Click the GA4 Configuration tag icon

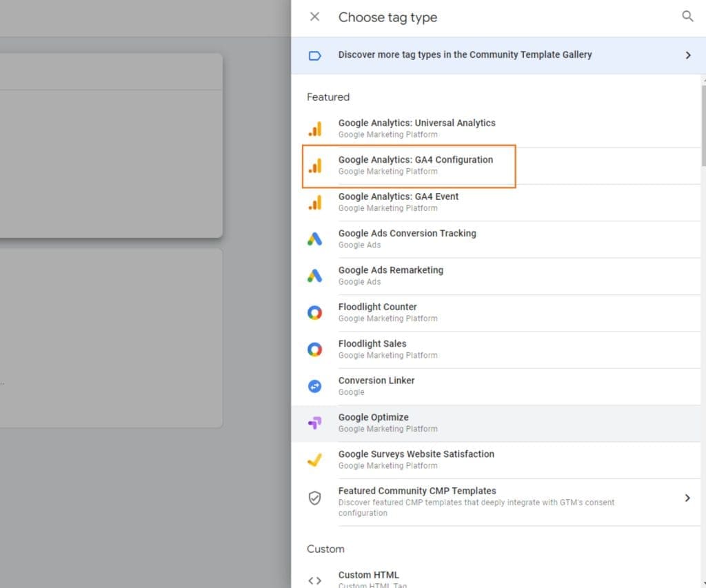(315, 165)
